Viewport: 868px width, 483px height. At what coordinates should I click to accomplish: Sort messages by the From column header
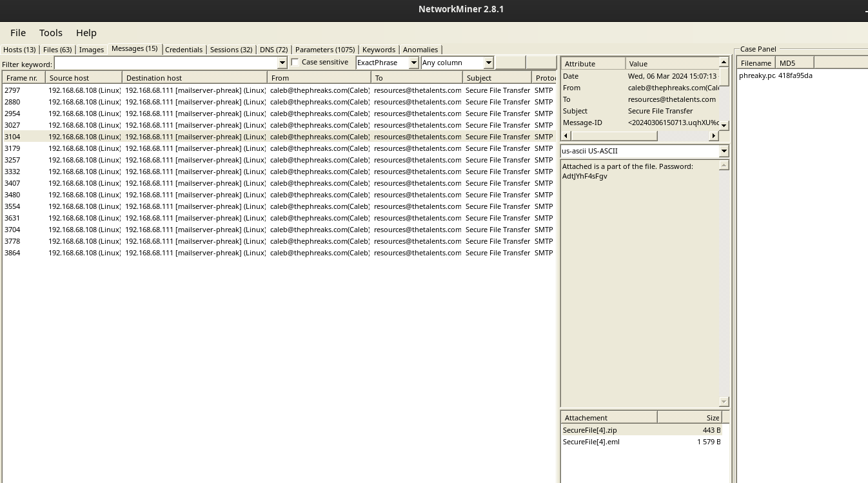(x=319, y=78)
